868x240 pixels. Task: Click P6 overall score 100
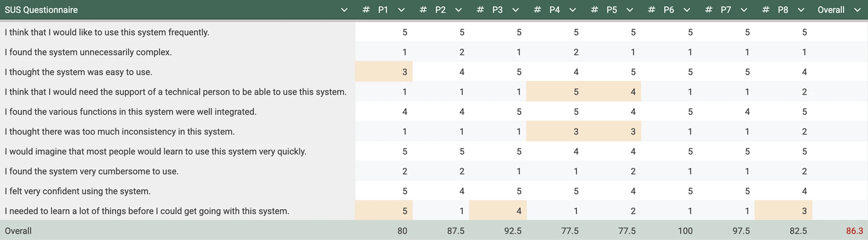pyautogui.click(x=685, y=231)
